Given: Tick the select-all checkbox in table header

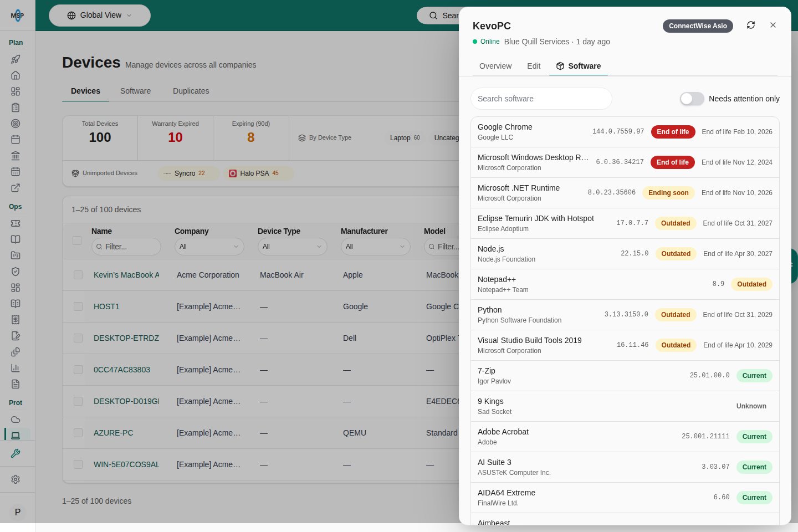Looking at the screenshot, I should (77, 241).
